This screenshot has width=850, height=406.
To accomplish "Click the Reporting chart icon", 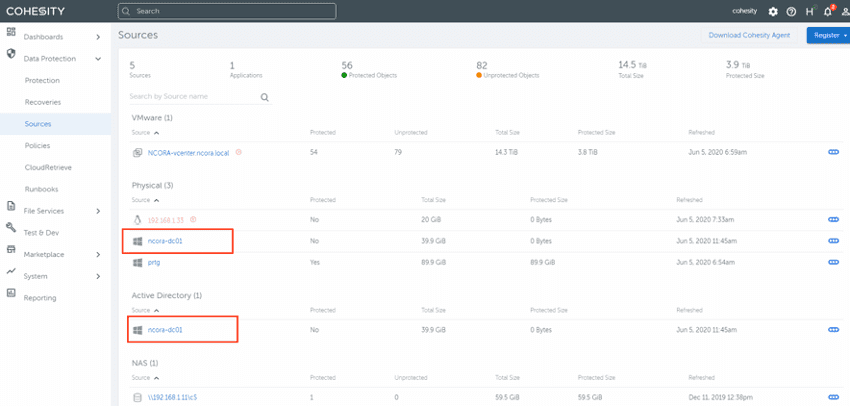I will (x=11, y=293).
